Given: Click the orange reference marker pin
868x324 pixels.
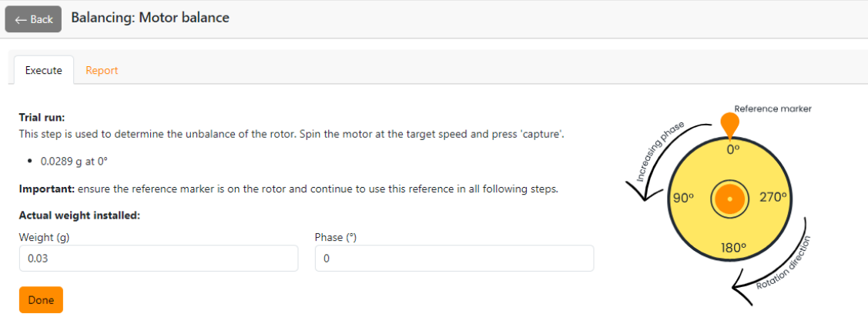Looking at the screenshot, I should [729, 124].
